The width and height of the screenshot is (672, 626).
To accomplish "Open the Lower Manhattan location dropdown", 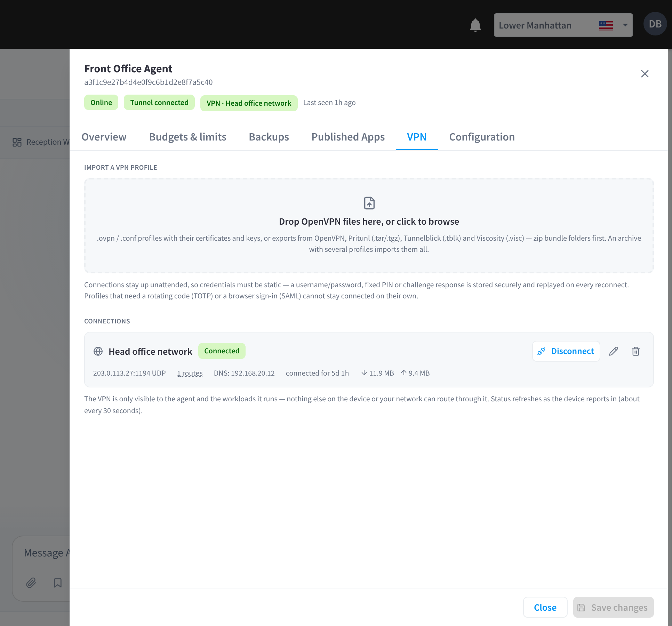I will click(563, 25).
